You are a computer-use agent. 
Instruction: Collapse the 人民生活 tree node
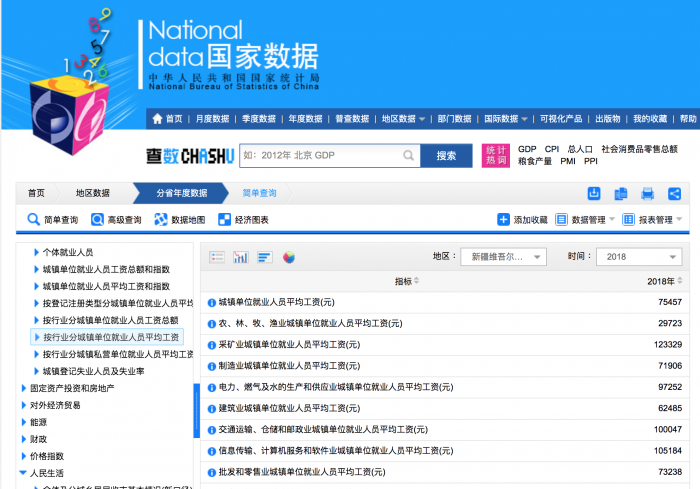coord(24,473)
